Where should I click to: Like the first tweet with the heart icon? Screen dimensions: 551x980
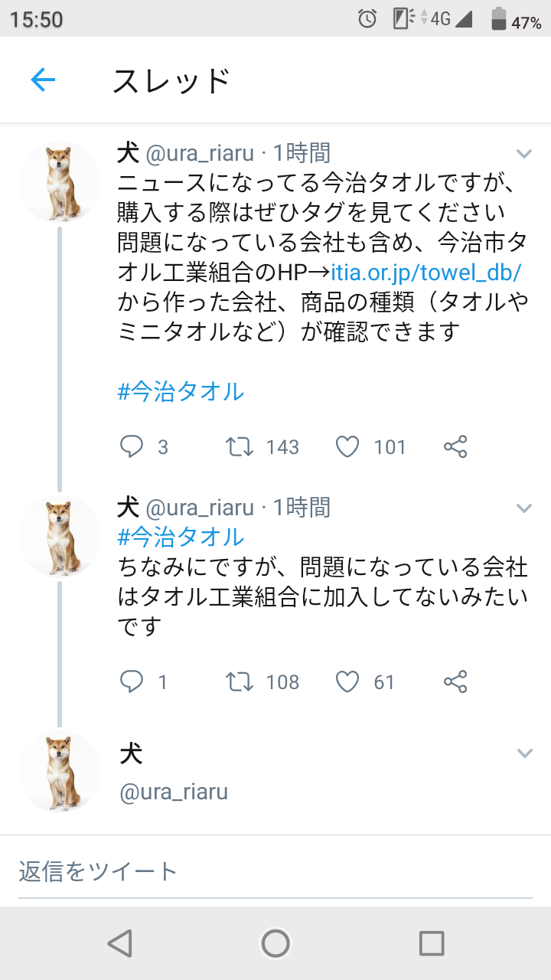[348, 446]
